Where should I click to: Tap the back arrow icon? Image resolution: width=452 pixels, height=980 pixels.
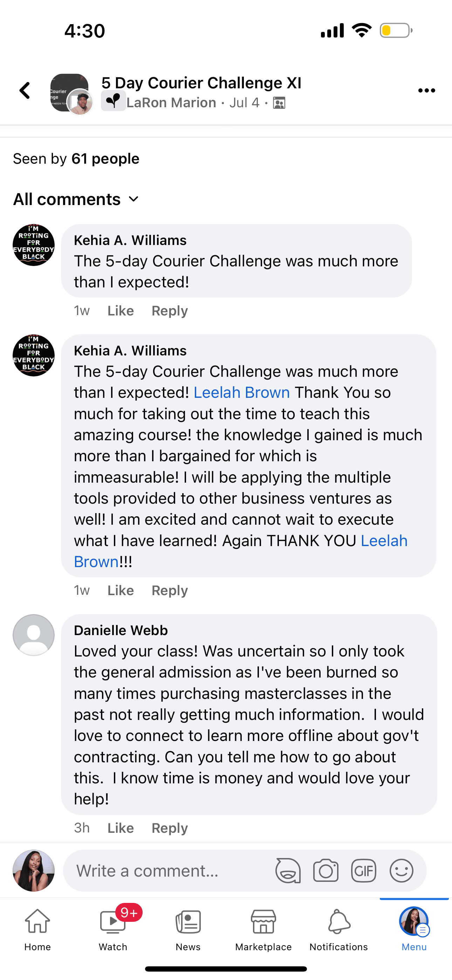point(25,90)
